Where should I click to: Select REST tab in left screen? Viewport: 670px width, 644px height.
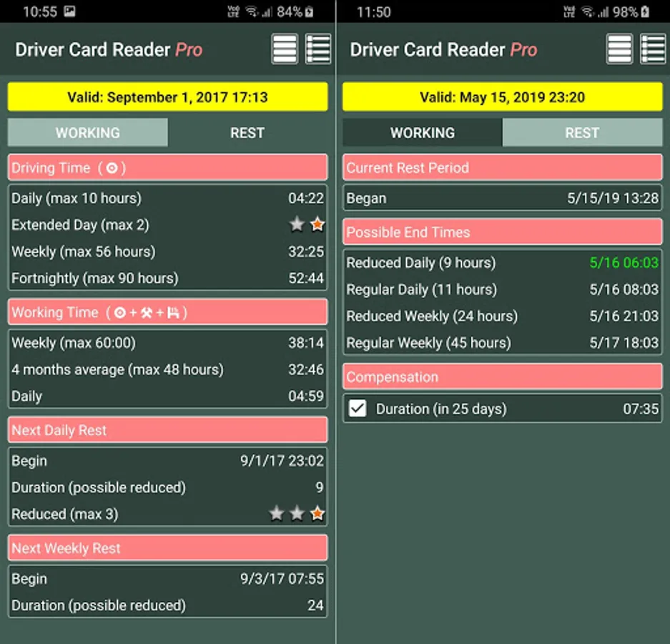tap(247, 132)
